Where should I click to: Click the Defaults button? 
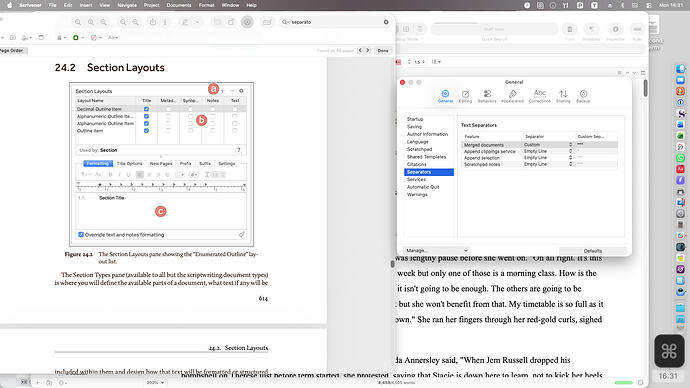point(593,251)
